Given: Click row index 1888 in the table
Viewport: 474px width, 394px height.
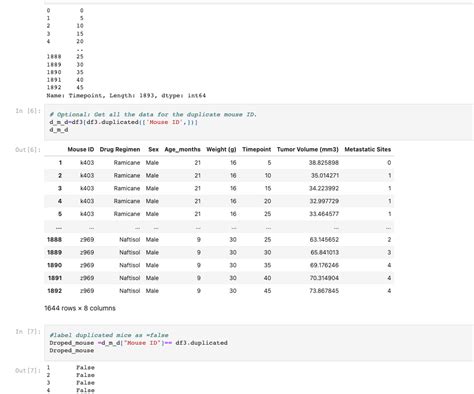Looking at the screenshot, I should (x=54, y=240).
